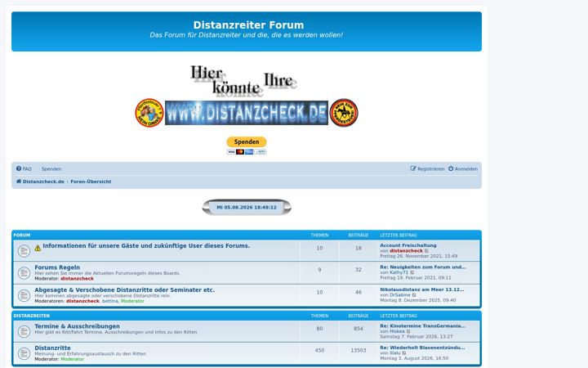Viewport: 588px width, 368px height.
Task: View distanzcheck profile in last post column
Action: click(x=406, y=250)
